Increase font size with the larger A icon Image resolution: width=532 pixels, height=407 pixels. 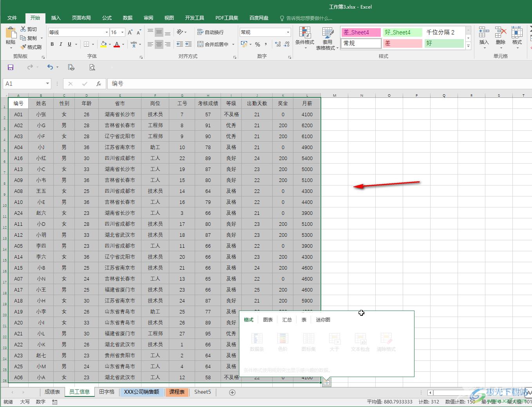(130, 32)
